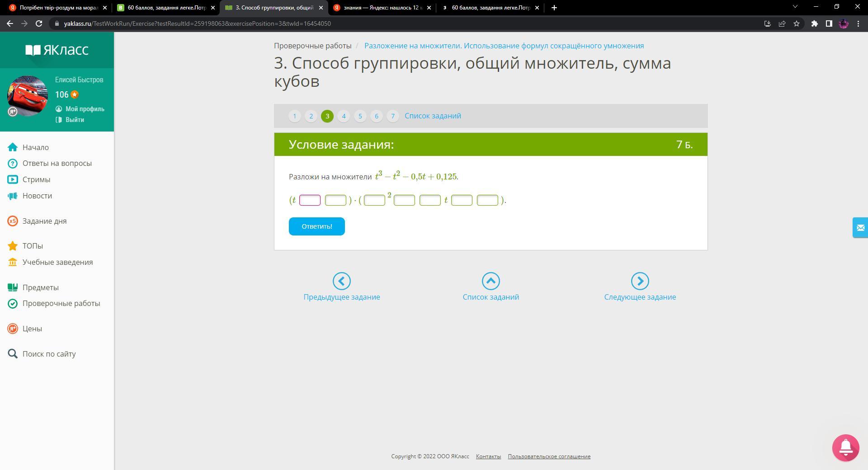Click the Ответить! button
Image resolution: width=868 pixels, height=470 pixels.
pos(317,226)
